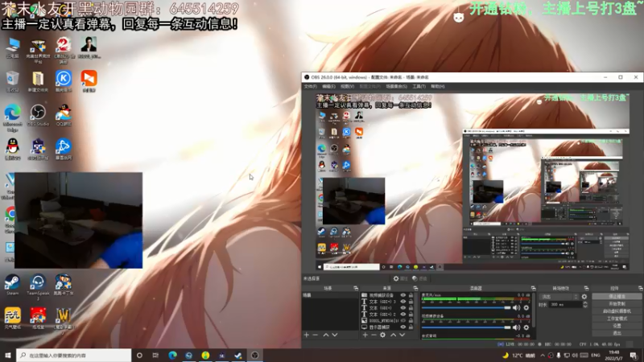Image resolution: width=644 pixels, height=362 pixels.
Task: Expand hidden system tray icons chevron
Action: click(x=543, y=356)
